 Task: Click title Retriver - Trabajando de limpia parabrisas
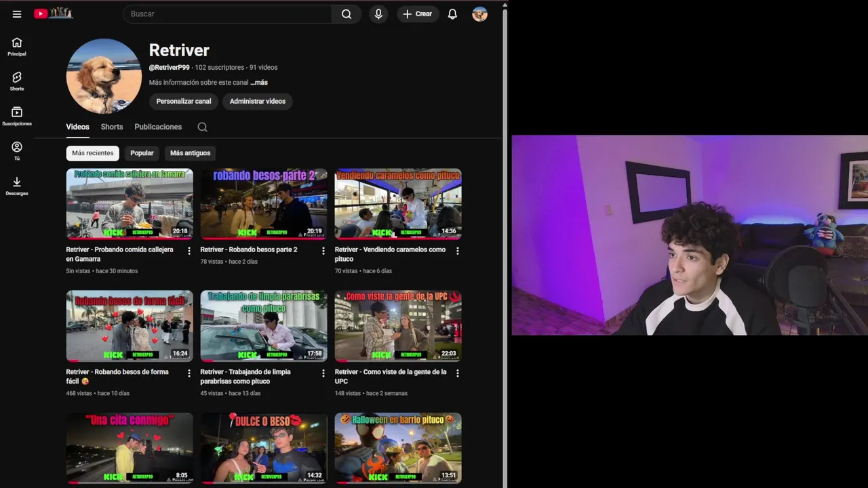pyautogui.click(x=245, y=376)
